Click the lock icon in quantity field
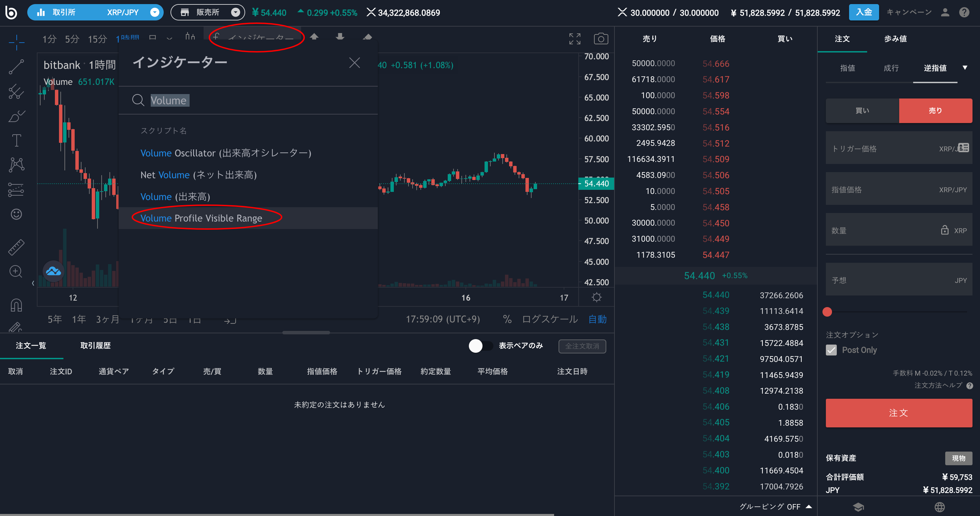This screenshot has width=980, height=516. tap(944, 230)
